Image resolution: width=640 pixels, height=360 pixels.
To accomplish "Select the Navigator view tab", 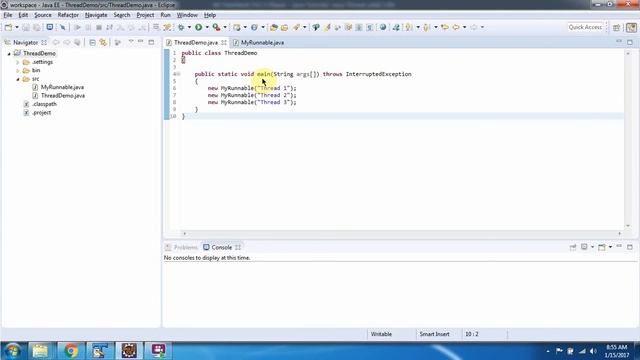I will coord(25,42).
